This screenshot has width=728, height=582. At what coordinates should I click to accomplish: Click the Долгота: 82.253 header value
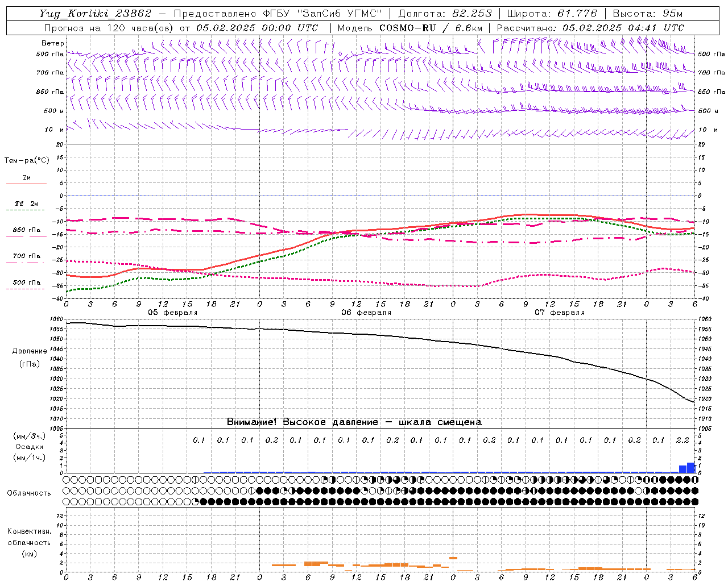pos(445,14)
